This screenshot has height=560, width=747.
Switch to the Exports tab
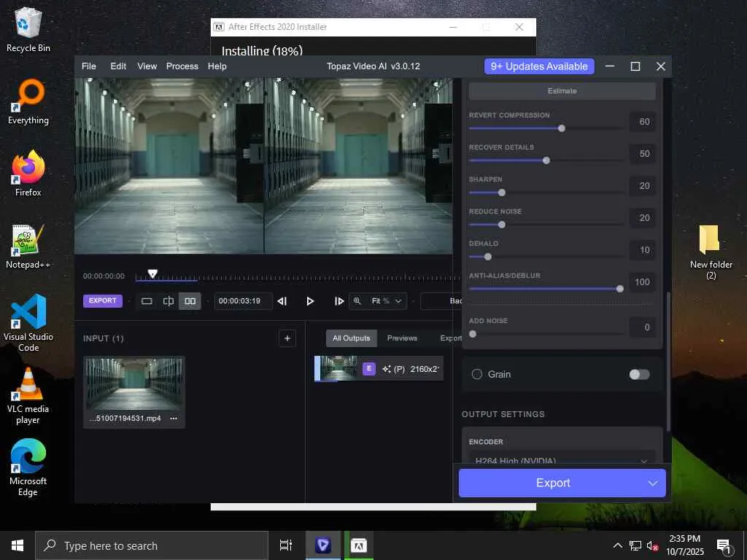click(x=451, y=338)
